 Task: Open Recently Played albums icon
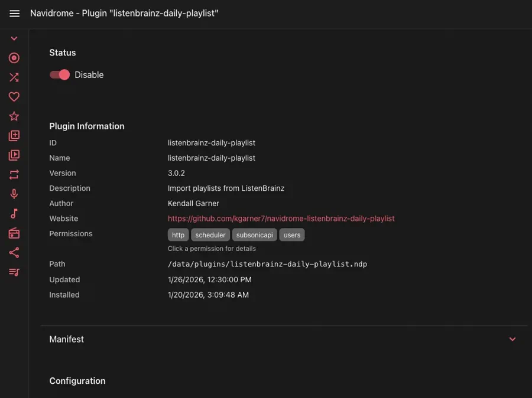click(14, 155)
